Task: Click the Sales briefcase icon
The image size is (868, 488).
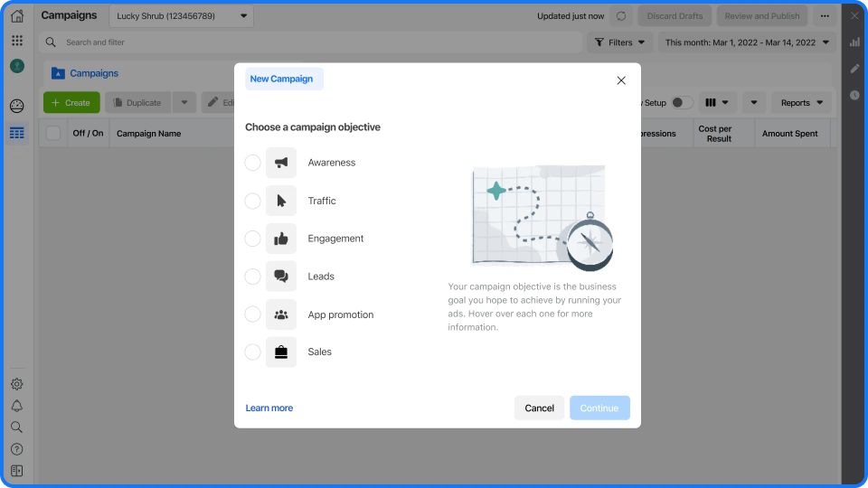Action: (281, 352)
